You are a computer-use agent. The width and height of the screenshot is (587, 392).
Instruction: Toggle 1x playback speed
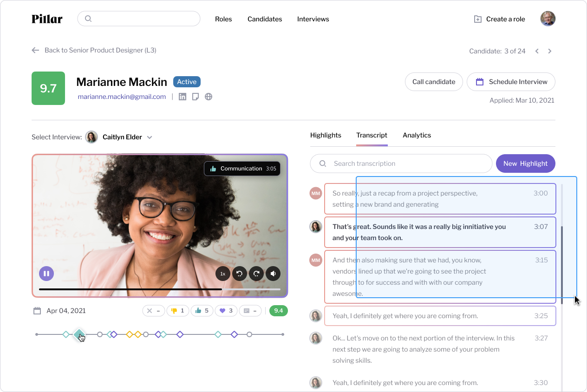point(223,274)
